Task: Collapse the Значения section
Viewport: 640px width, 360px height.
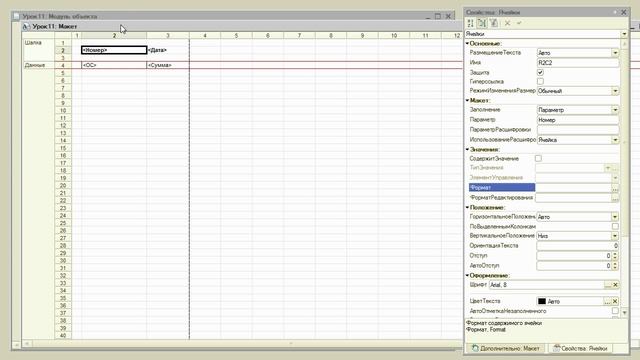Action: 467,149
